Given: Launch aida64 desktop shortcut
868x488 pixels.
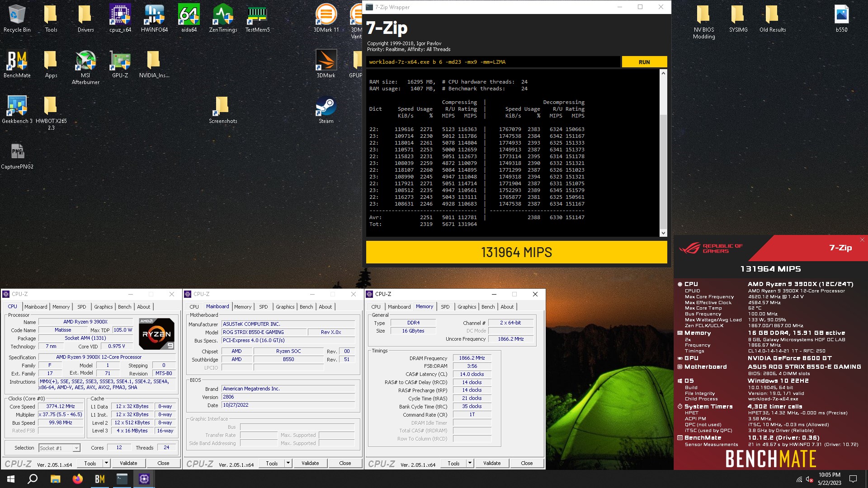Looking at the screenshot, I should point(189,19).
